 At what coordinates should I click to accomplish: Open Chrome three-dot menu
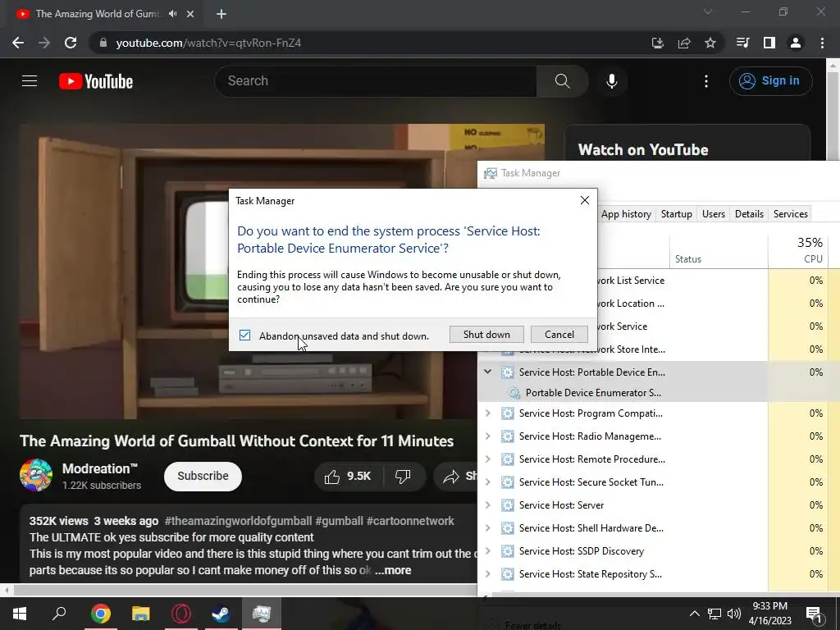pos(822,43)
